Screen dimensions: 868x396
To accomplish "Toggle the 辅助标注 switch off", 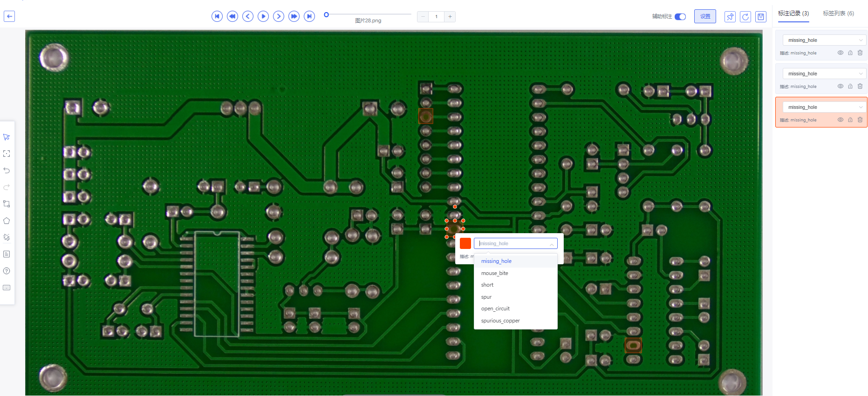I will tap(680, 17).
